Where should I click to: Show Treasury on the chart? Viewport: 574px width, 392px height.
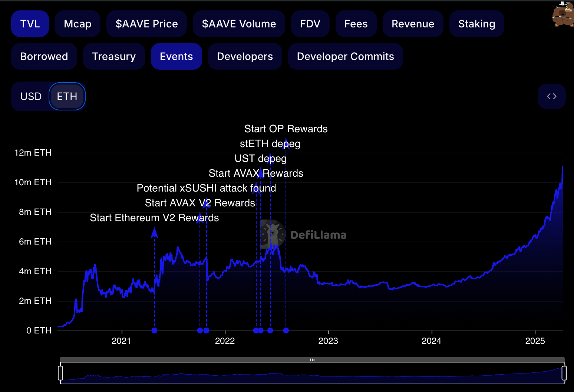(114, 56)
